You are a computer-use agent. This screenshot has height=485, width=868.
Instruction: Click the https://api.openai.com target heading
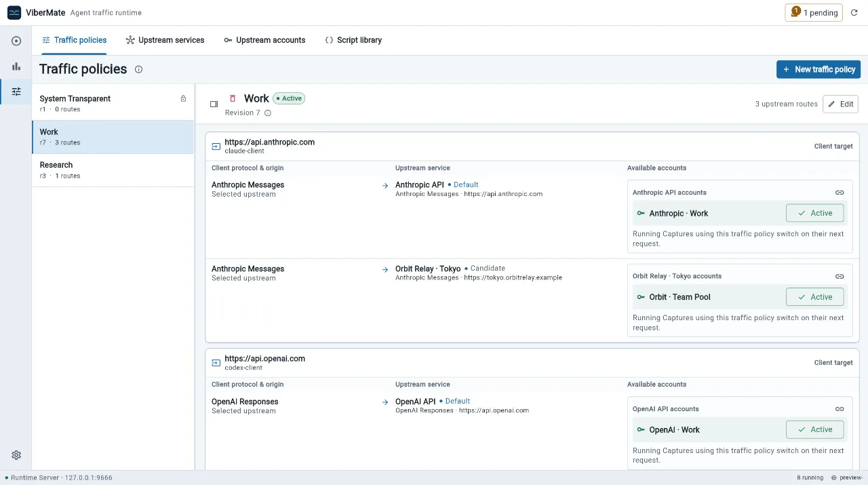tap(265, 359)
